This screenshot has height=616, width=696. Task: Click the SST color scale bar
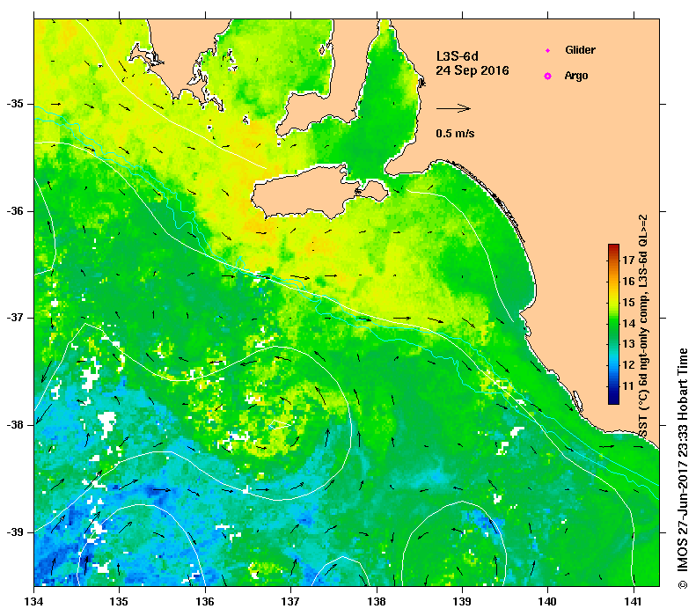[x=613, y=324]
